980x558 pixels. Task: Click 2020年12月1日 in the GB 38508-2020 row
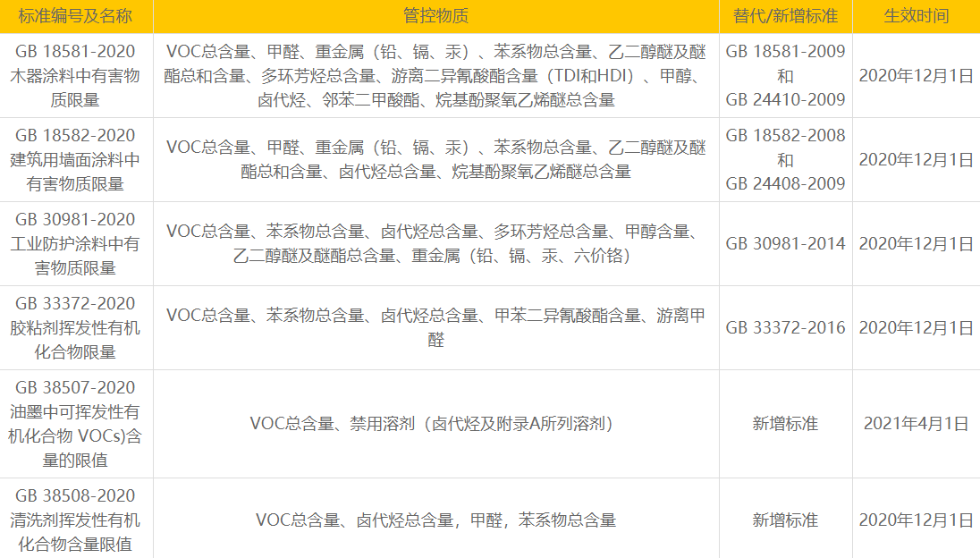[917, 520]
